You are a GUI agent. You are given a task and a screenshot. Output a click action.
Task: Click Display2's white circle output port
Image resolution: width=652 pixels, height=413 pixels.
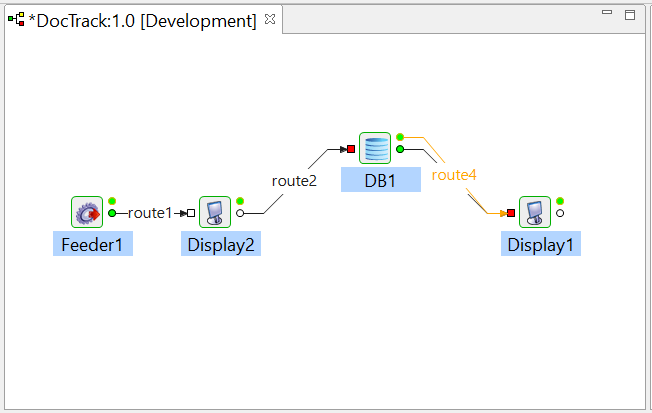[240, 213]
